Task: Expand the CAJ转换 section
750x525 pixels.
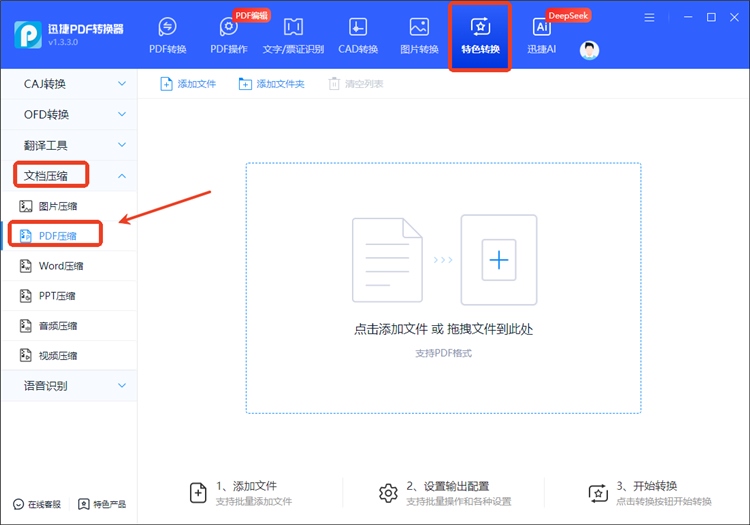Action: tap(69, 84)
